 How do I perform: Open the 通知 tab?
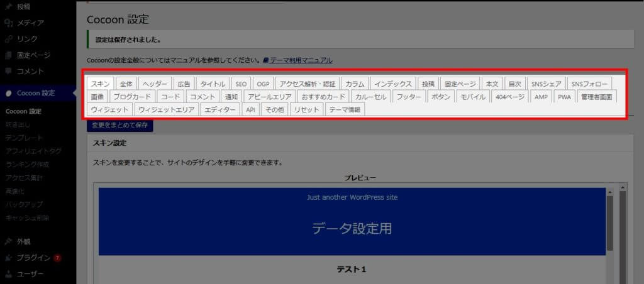pos(231,97)
